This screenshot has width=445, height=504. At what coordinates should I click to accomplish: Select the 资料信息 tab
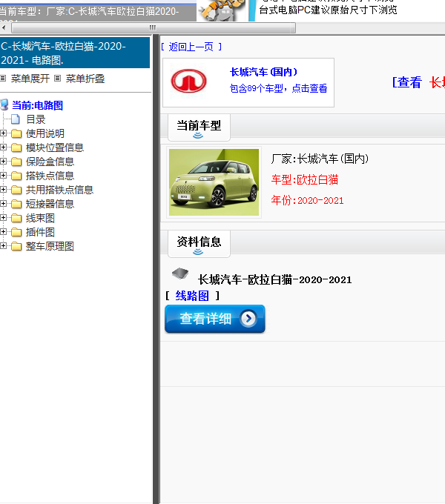[x=199, y=244]
